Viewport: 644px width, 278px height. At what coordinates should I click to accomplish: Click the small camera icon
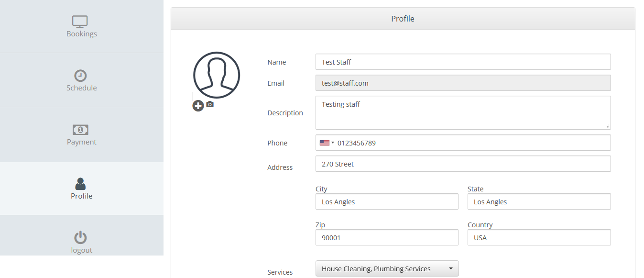tap(210, 104)
